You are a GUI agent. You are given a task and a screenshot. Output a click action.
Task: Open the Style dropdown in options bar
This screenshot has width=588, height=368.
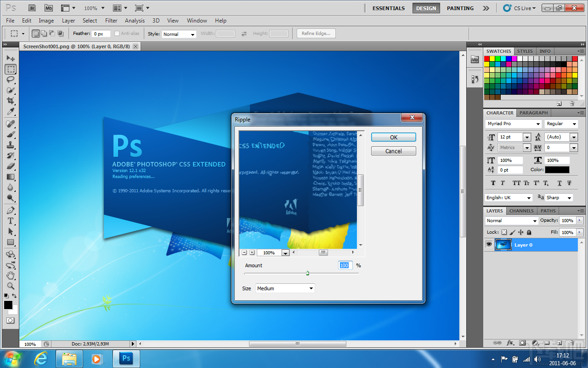pos(179,34)
